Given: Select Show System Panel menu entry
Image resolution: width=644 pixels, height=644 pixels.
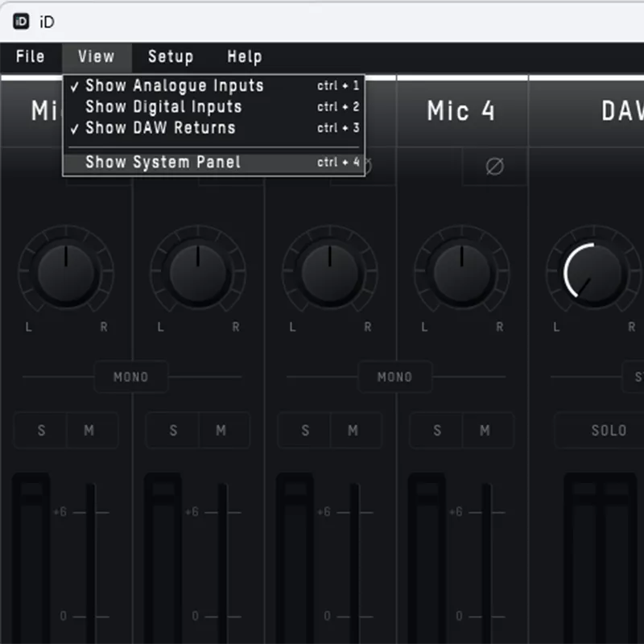Looking at the screenshot, I should [x=163, y=162].
